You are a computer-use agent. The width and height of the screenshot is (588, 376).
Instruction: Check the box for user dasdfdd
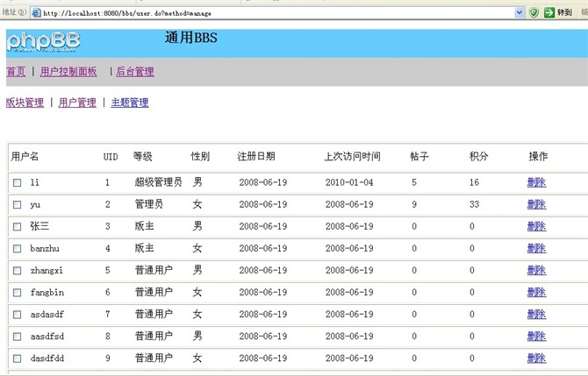18,358
